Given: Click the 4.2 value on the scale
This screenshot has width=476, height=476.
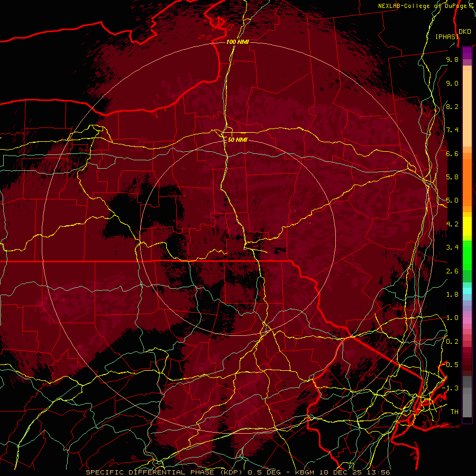Looking at the screenshot, I should (452, 224).
